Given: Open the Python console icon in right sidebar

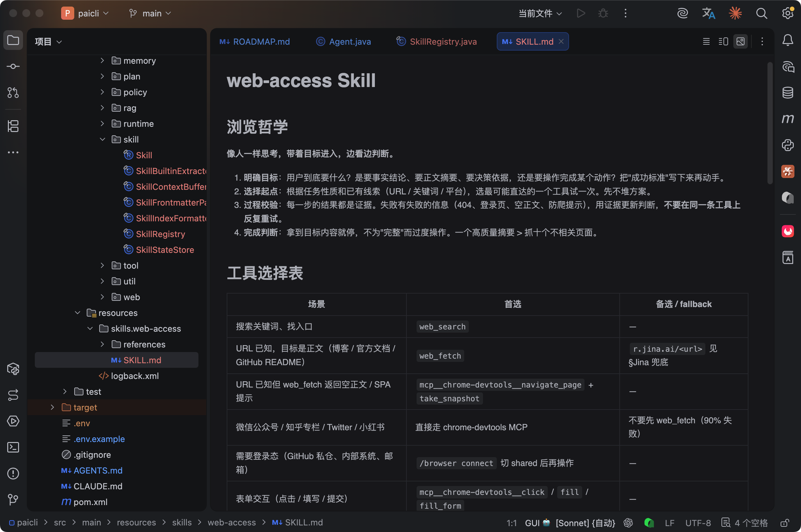Looking at the screenshot, I should click(788, 145).
